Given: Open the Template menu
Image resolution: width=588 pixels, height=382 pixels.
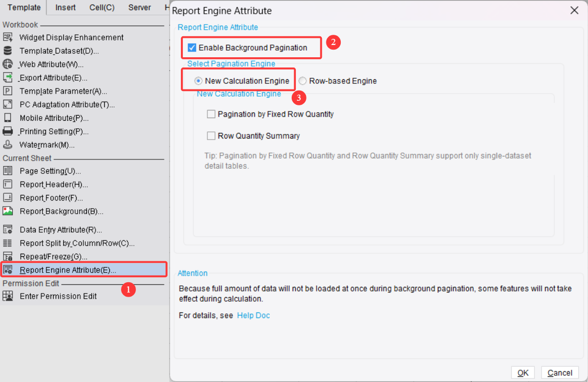Looking at the screenshot, I should coord(24,8).
